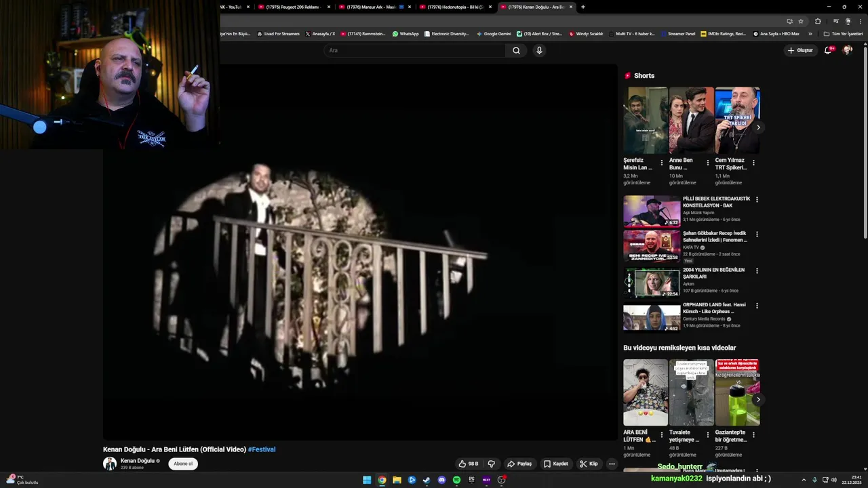Image resolution: width=868 pixels, height=488 pixels.
Task: Open Spotify from the taskbar
Action: (x=456, y=480)
